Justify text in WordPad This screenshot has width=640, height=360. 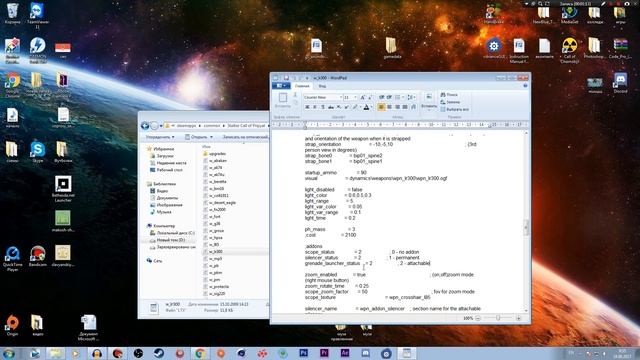[x=405, y=107]
